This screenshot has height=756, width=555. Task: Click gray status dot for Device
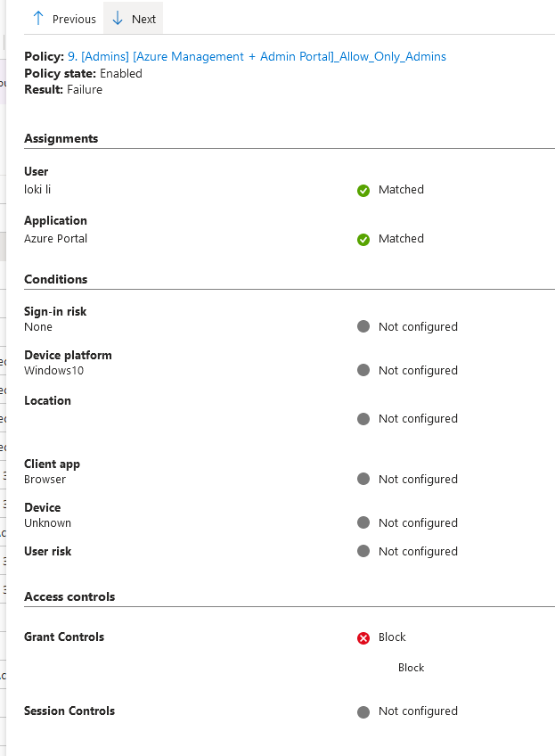tap(363, 522)
